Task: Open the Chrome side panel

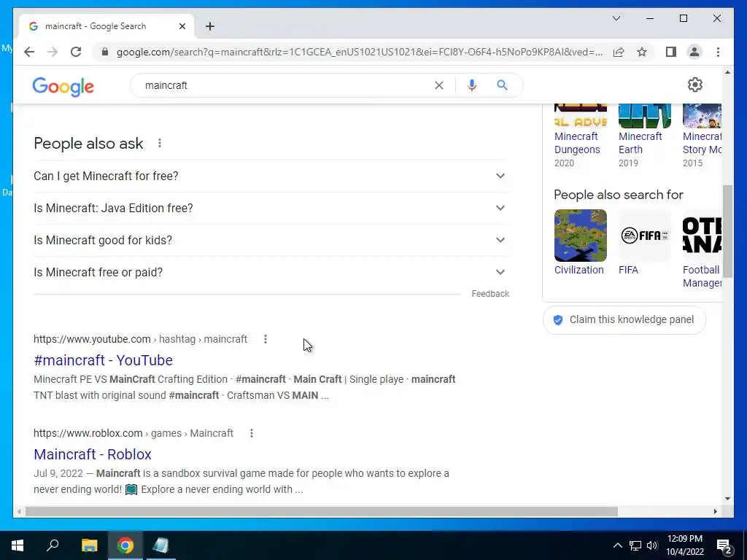Action: coord(671,52)
